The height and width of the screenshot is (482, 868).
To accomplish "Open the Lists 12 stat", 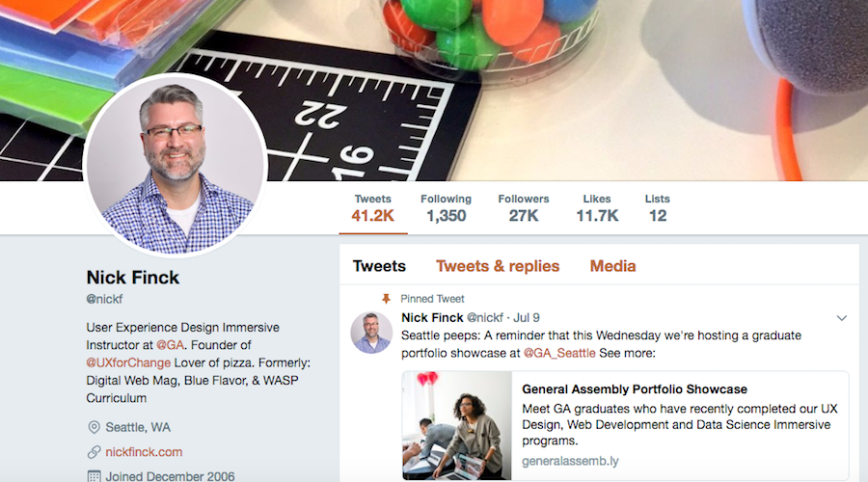I will pos(658,208).
